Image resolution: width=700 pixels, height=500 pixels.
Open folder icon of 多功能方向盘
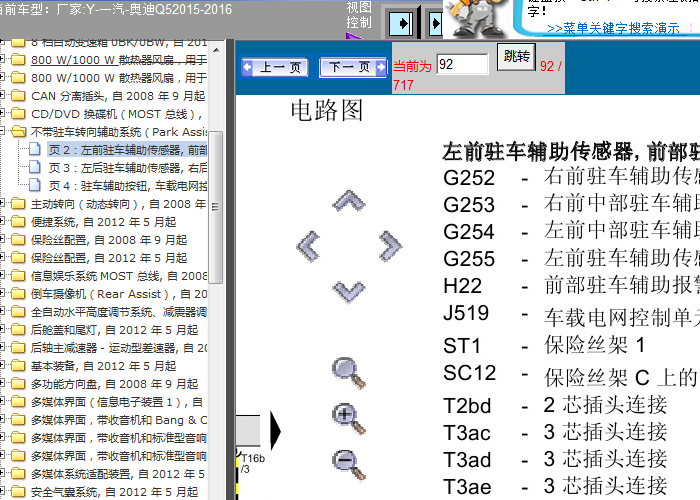[18, 383]
